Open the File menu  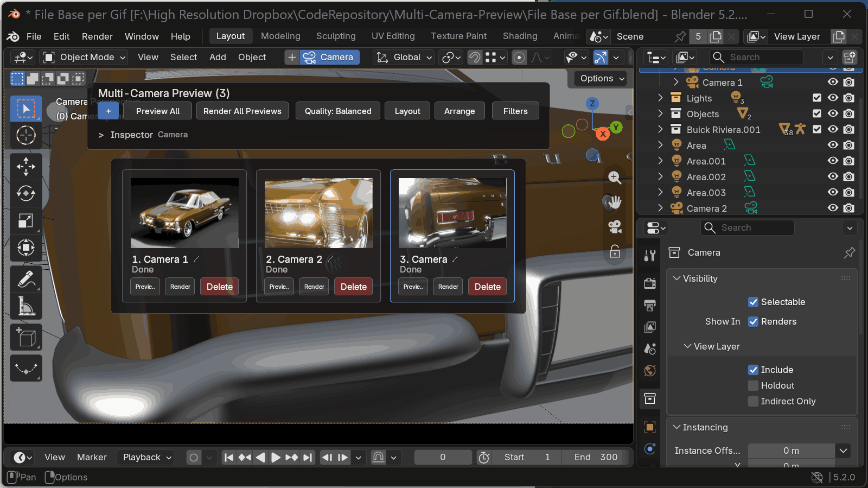pos(34,36)
